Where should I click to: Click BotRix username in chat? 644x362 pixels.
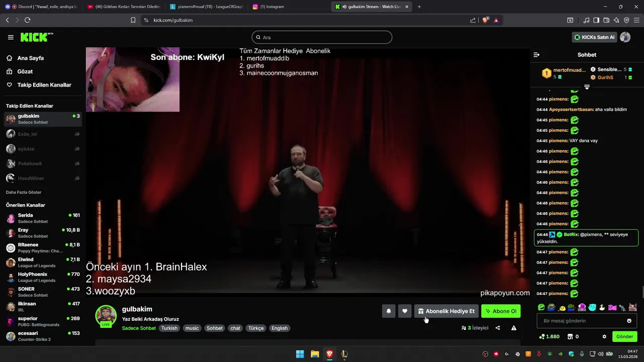click(x=571, y=234)
